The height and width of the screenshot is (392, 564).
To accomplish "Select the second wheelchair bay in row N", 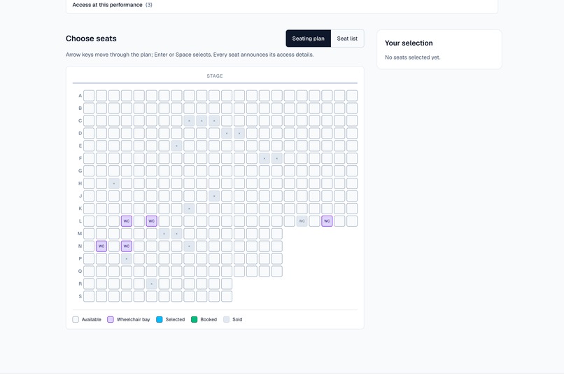I will (126, 246).
